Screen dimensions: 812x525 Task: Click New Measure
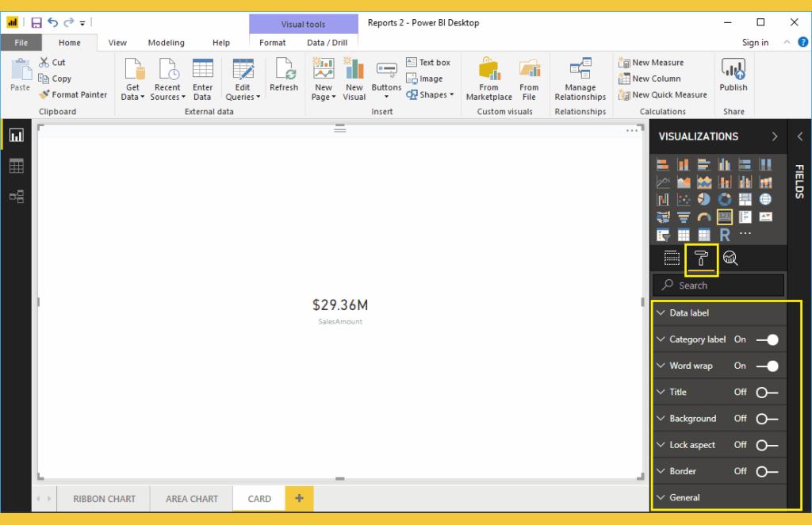[x=651, y=63]
